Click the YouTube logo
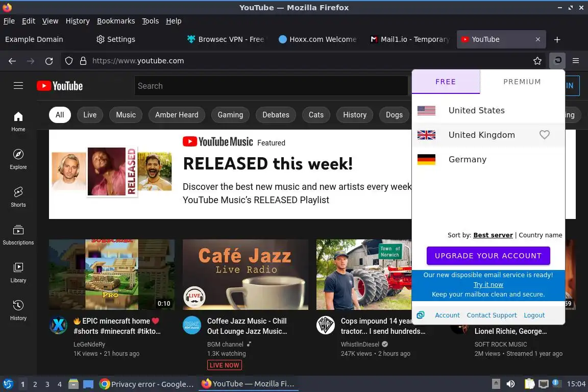Viewport: 588px width, 392px height. [x=60, y=86]
